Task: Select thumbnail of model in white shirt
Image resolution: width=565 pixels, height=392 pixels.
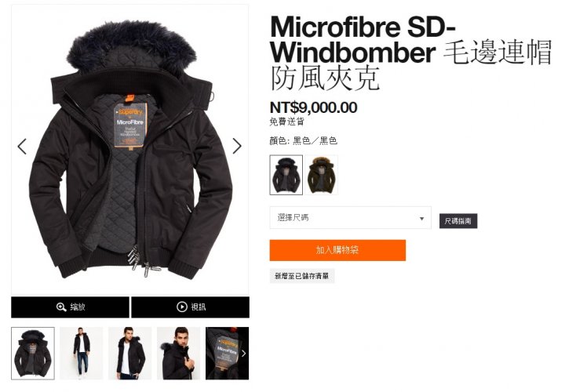Action: [130, 353]
